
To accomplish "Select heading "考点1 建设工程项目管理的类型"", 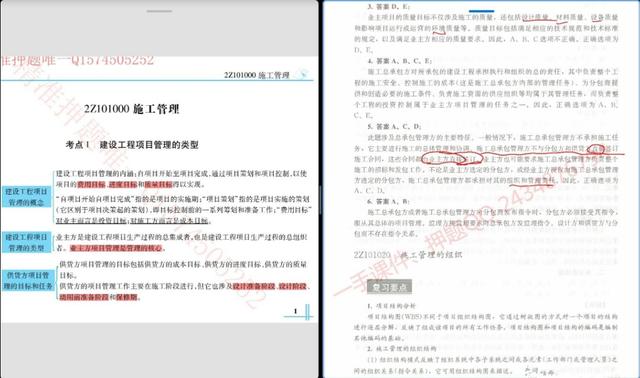I will pos(132,145).
